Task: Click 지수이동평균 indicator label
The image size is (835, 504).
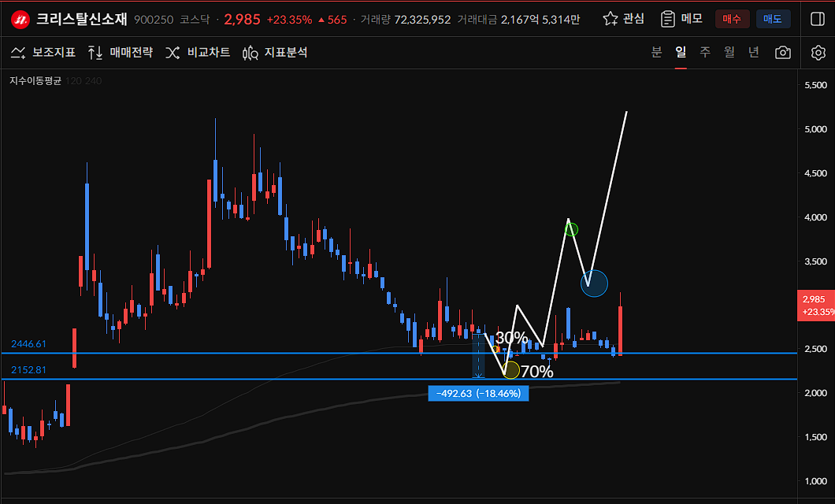Action: click(x=35, y=81)
